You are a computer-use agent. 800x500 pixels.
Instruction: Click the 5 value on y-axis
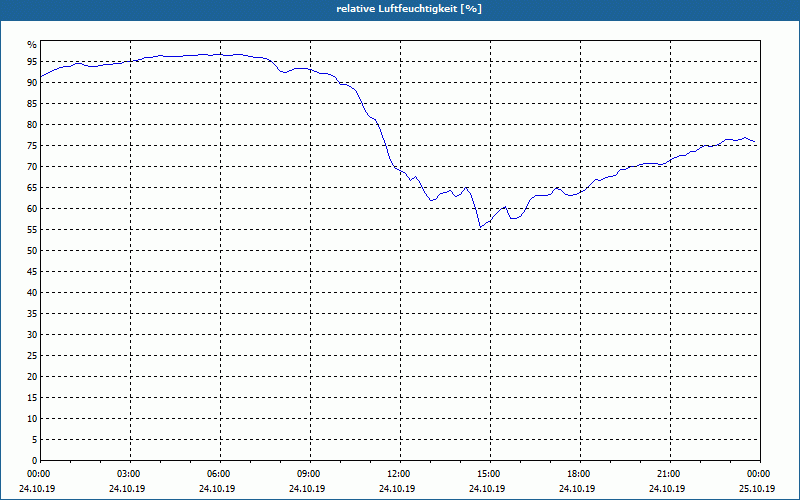(34, 439)
